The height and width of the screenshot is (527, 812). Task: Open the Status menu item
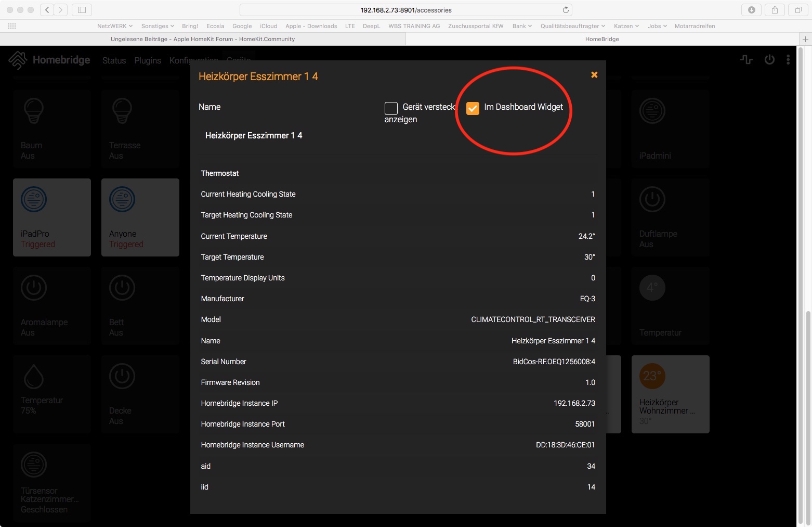click(x=114, y=61)
